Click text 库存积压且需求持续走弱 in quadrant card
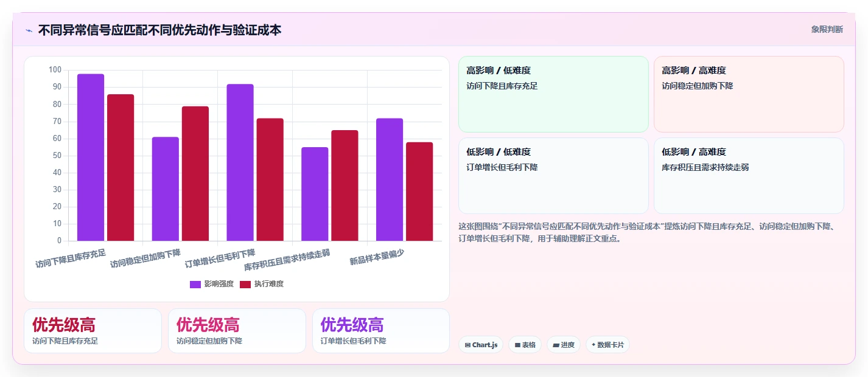The image size is (868, 377). point(705,167)
